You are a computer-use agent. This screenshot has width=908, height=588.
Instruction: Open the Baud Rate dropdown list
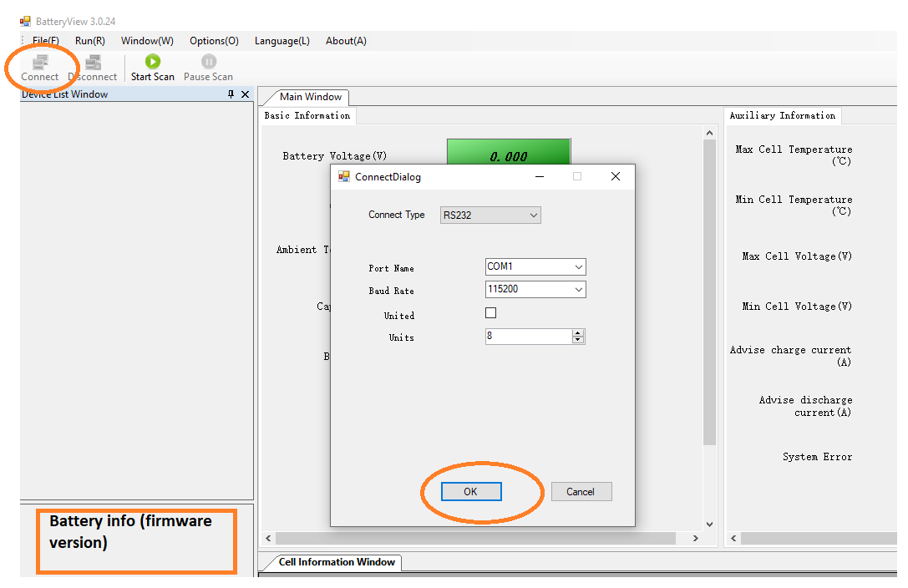579,290
